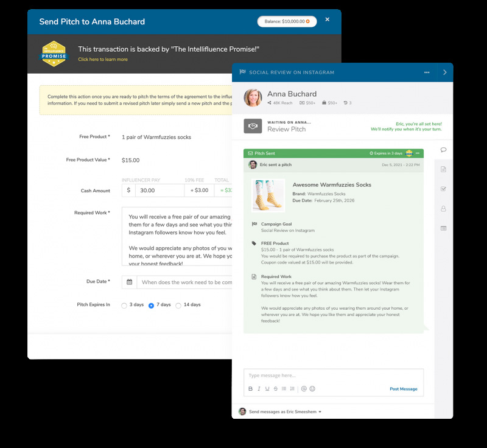The image size is (487, 448).
Task: Click the 'Social Review on Instagram' campaign goal text
Action: 288,230
